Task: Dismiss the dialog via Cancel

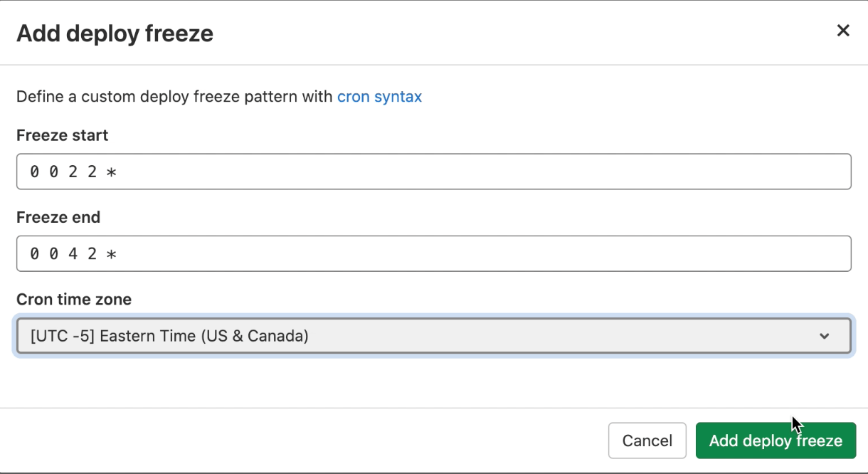Action: [647, 441]
